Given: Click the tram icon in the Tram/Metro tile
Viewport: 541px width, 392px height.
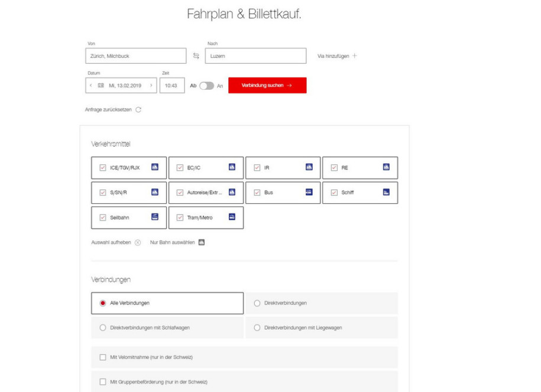Looking at the screenshot, I should click(x=232, y=217).
